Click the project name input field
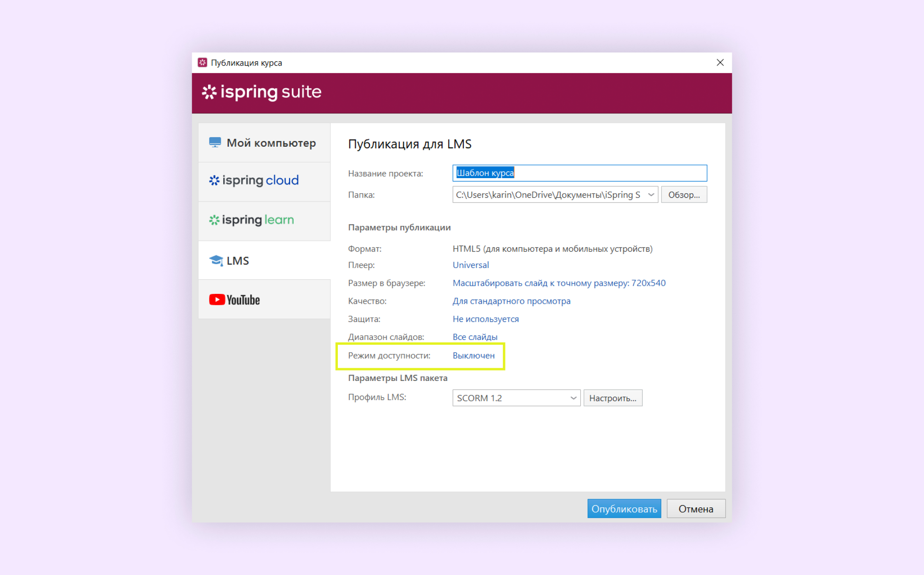924x575 pixels. (579, 173)
